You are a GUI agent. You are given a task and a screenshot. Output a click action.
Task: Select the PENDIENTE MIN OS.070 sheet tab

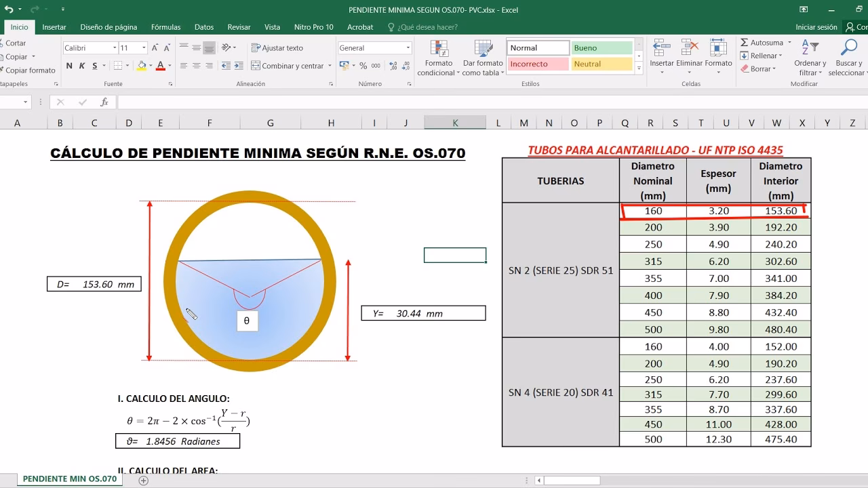pyautogui.click(x=70, y=479)
